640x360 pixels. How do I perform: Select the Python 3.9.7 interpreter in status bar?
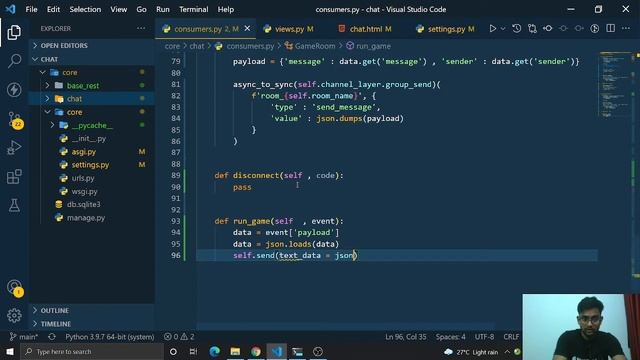110,337
